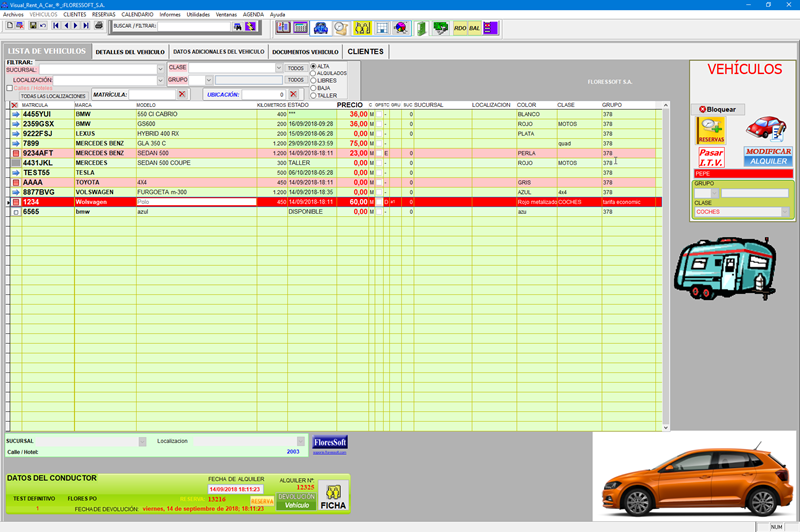Click the MATRÍCULA filter input field
Viewport: 800px width, 532px height.
click(152, 94)
